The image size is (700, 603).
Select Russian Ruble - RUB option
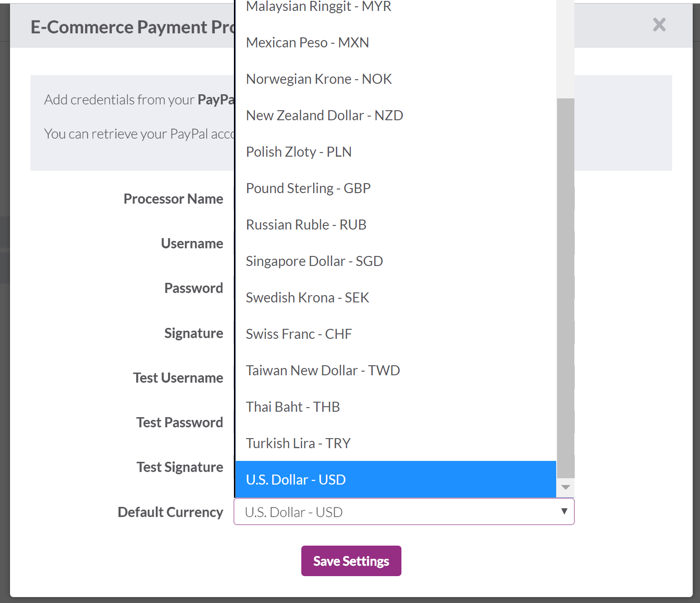point(396,225)
